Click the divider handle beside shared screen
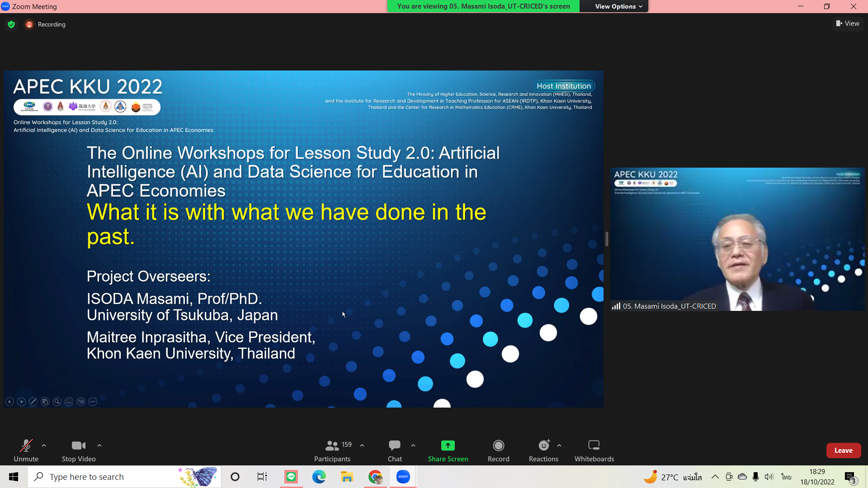Screen dimensions: 868x488 click(x=607, y=239)
